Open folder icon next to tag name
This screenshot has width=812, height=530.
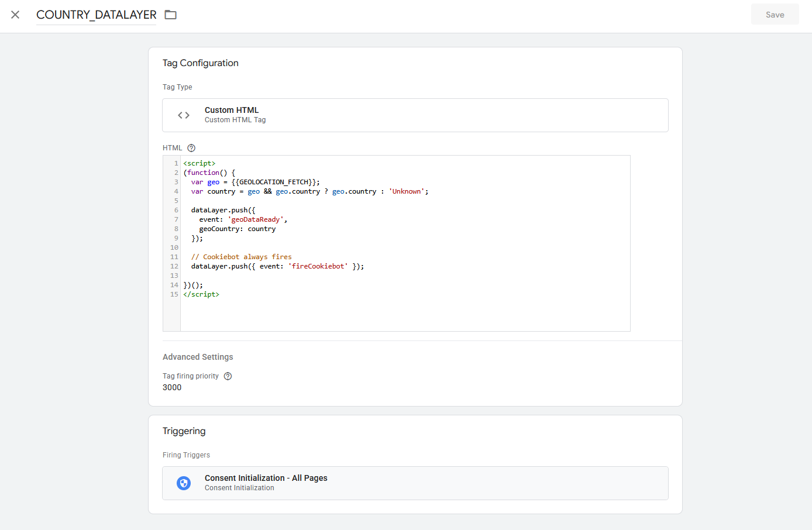(x=171, y=15)
